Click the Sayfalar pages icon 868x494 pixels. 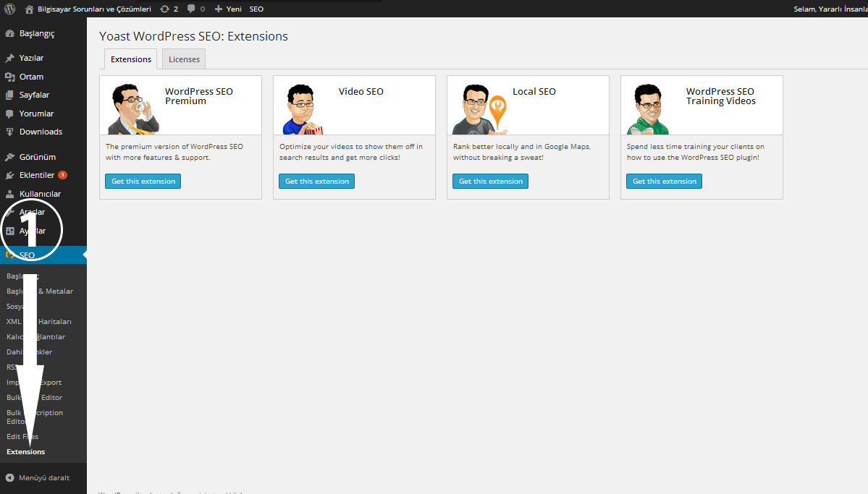[10, 95]
